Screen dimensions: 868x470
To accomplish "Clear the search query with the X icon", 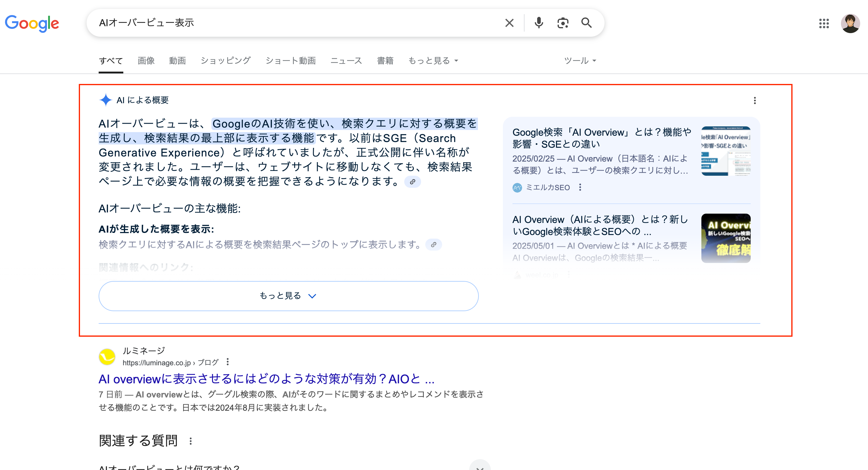I will (x=509, y=23).
